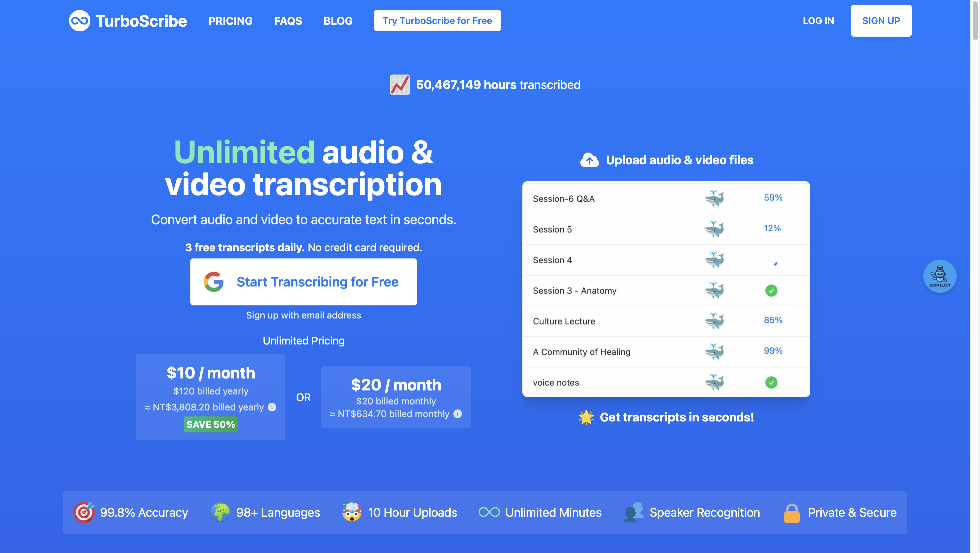This screenshot has width=980, height=553.
Task: Select the $20 / month monthly plan
Action: pyautogui.click(x=396, y=397)
